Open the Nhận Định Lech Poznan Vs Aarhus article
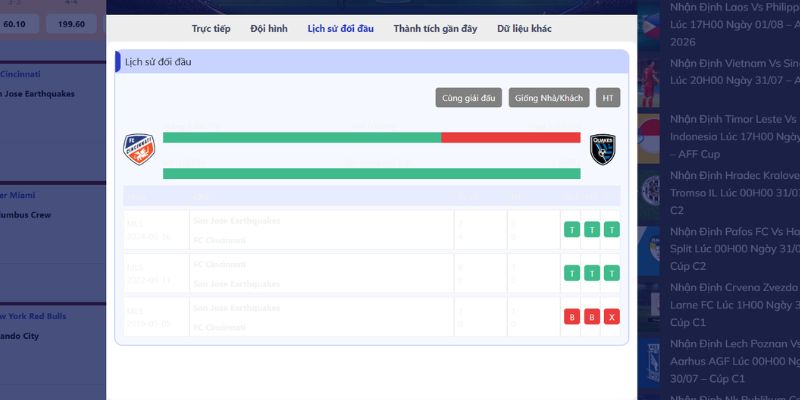Screen dimensions: 800x400 pos(735,361)
